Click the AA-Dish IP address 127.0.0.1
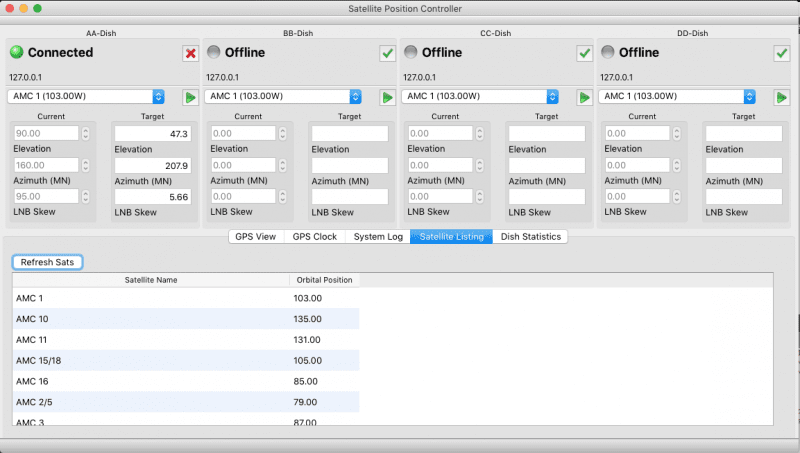Image resolution: width=800 pixels, height=453 pixels. pos(26,78)
